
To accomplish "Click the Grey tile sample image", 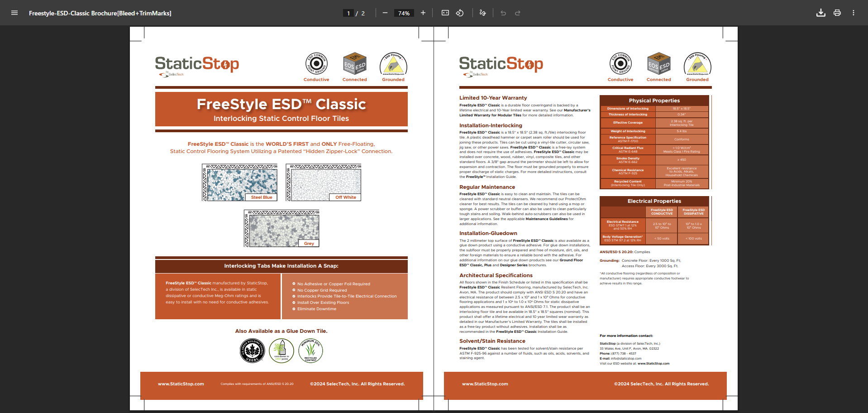I will pyautogui.click(x=281, y=228).
